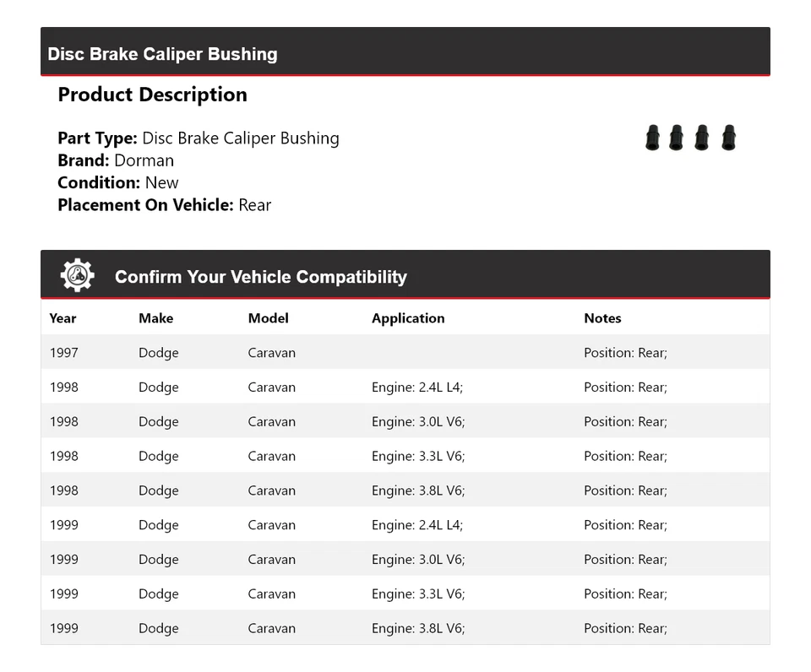The width and height of the screenshot is (811, 672).
Task: Click the gear icon beside Confirm Your Vehicle Compatibility
Action: (77, 275)
